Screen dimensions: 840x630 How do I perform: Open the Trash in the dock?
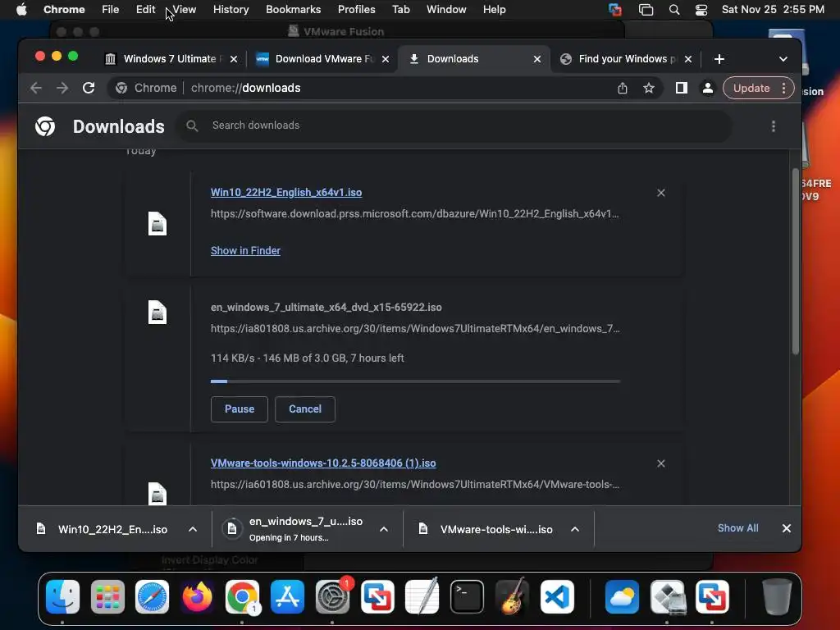tap(776, 596)
